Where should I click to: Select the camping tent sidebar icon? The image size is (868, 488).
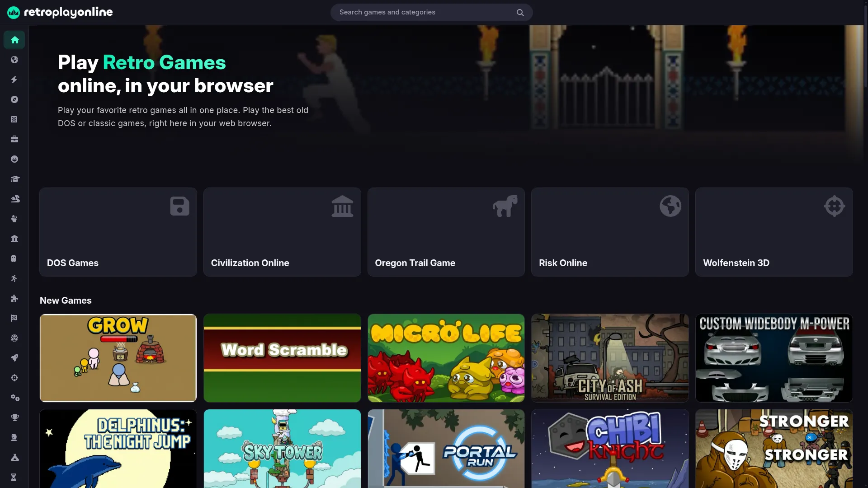coord(14,457)
